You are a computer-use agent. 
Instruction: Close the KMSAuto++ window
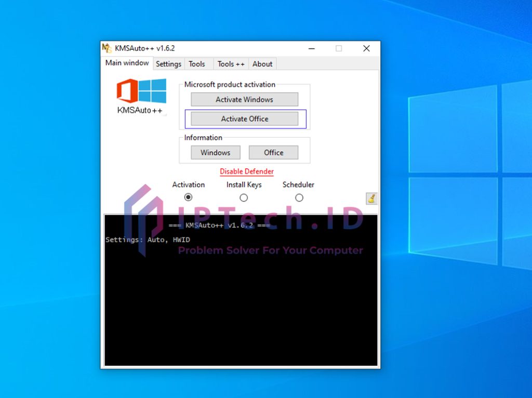(366, 48)
